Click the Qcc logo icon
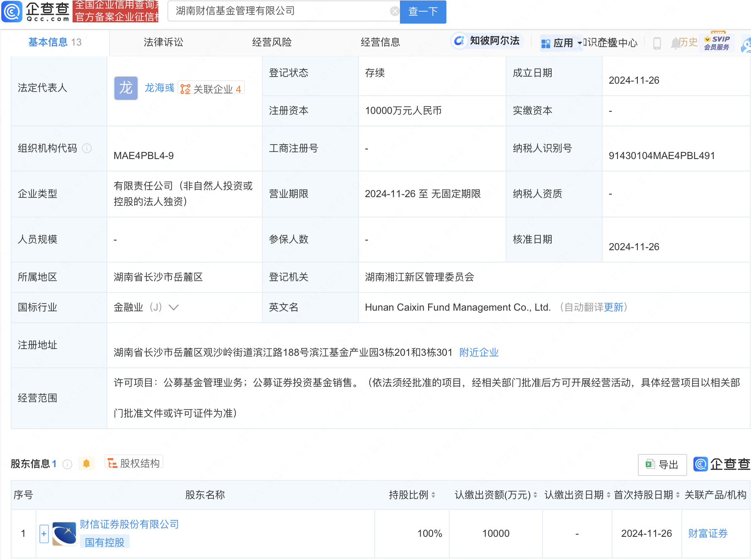 (x=12, y=12)
